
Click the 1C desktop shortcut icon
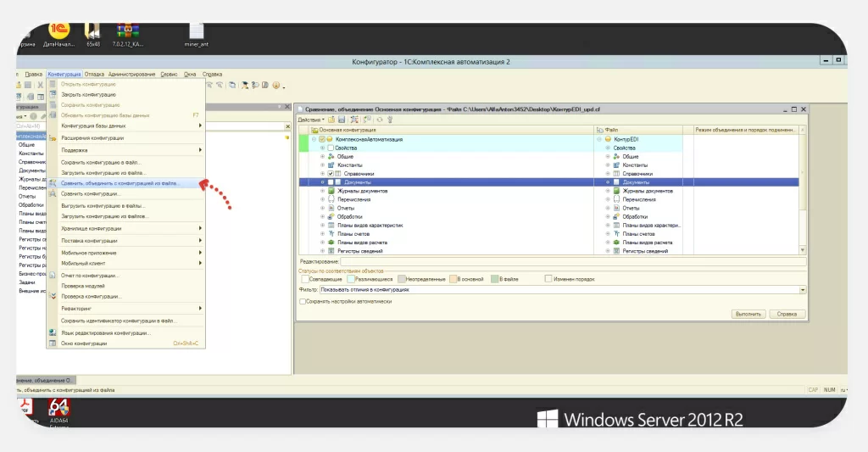click(x=60, y=32)
